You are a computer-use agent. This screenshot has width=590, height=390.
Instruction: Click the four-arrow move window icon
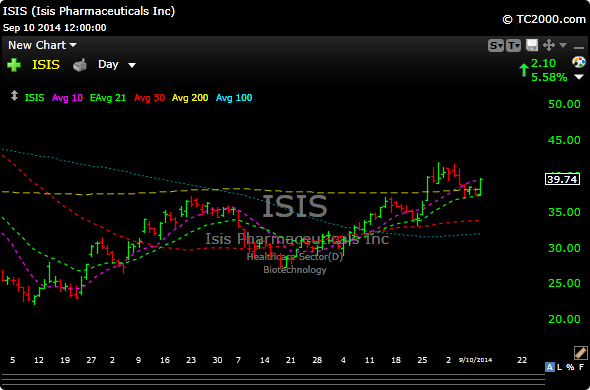[549, 46]
